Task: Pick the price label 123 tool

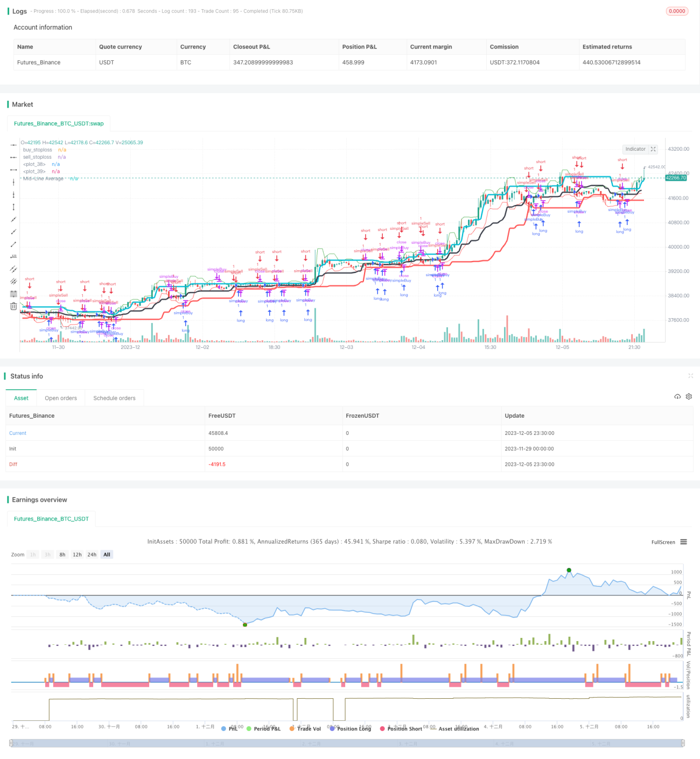Action: point(13,256)
